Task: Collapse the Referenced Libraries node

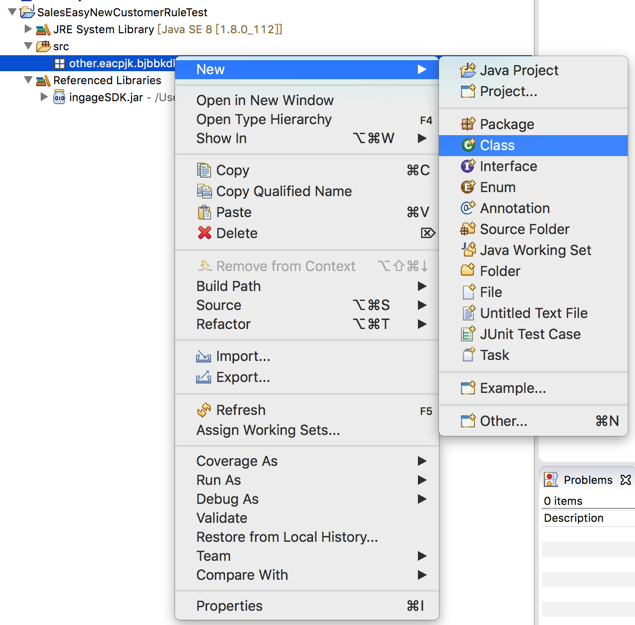Action: click(28, 80)
